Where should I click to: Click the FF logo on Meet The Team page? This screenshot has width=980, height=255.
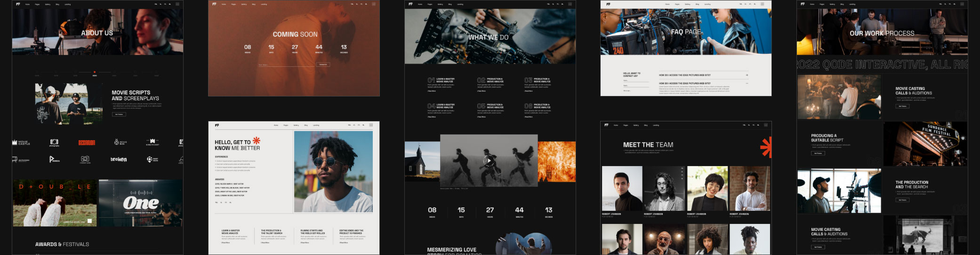tap(606, 125)
